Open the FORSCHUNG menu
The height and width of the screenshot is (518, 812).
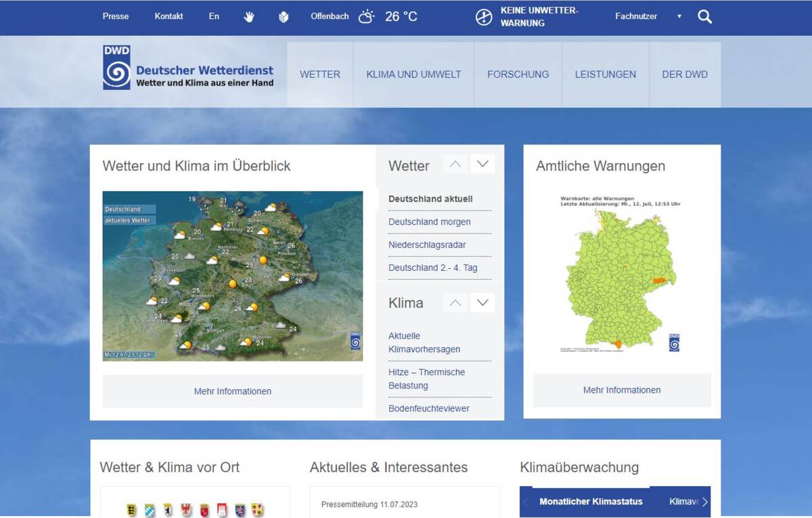(x=518, y=74)
